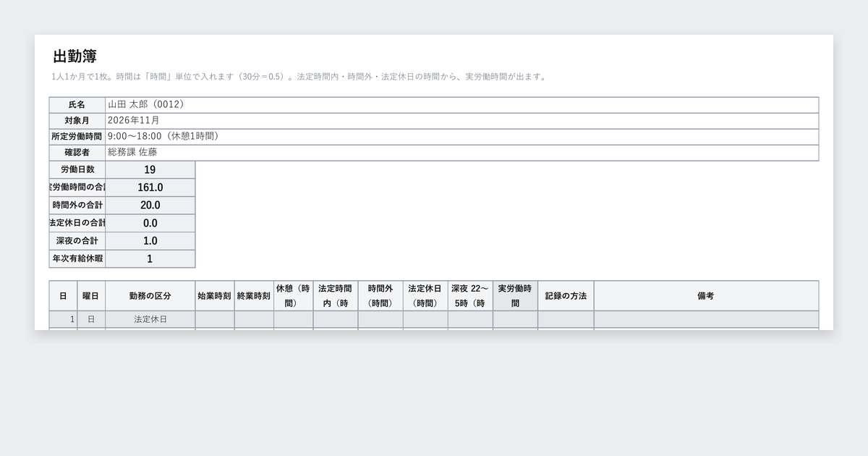
Task: Select the 時間外（時間） column header
Action: click(x=380, y=296)
